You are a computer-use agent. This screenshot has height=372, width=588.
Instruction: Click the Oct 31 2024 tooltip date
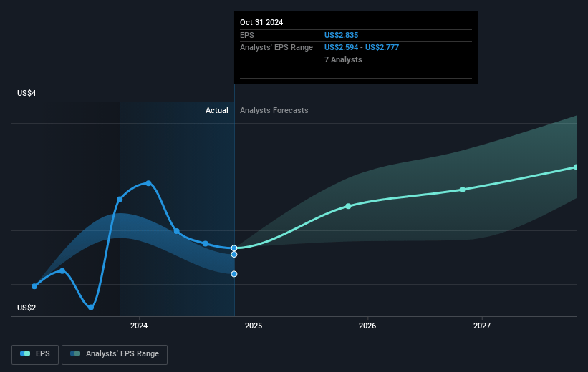tap(261, 22)
